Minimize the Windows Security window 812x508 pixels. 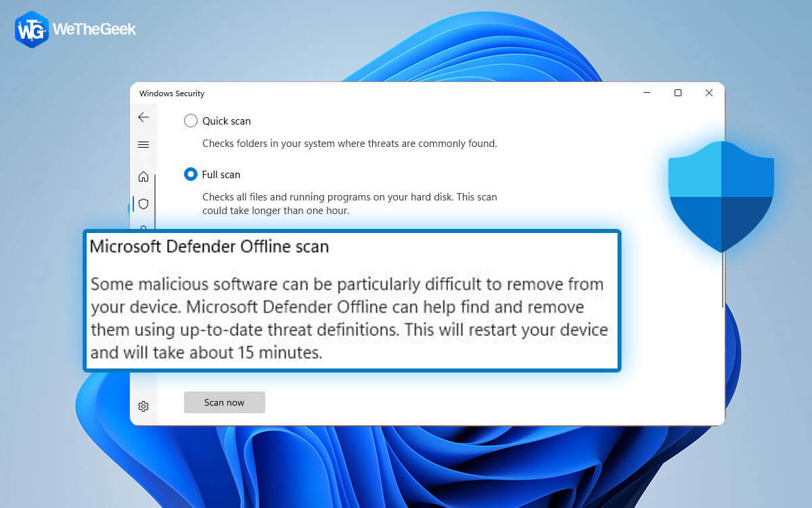pyautogui.click(x=647, y=93)
